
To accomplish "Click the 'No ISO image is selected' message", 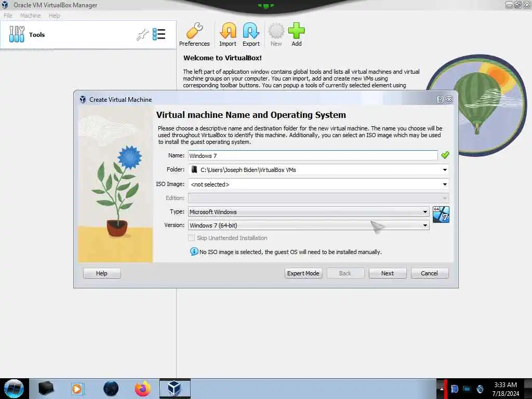I will tap(290, 252).
